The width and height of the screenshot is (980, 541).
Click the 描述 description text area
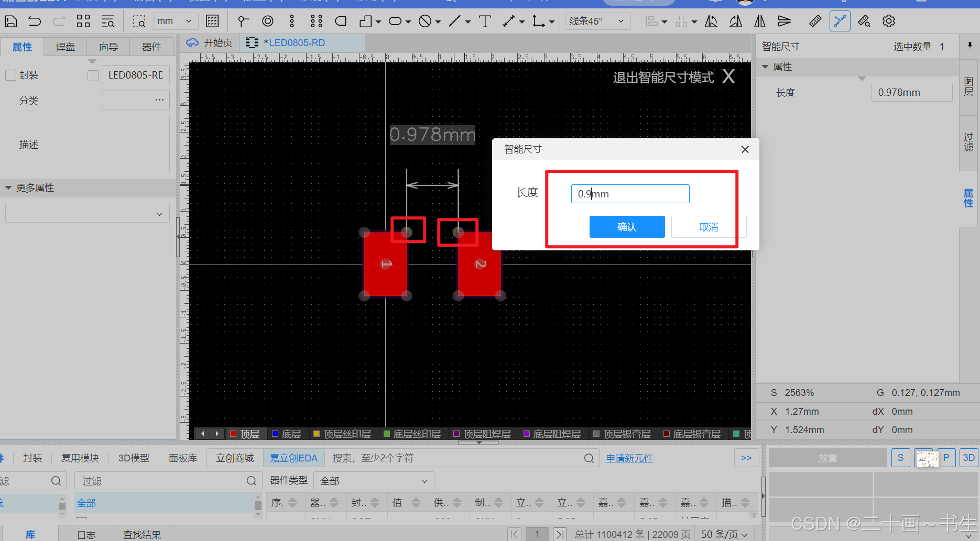[x=135, y=144]
